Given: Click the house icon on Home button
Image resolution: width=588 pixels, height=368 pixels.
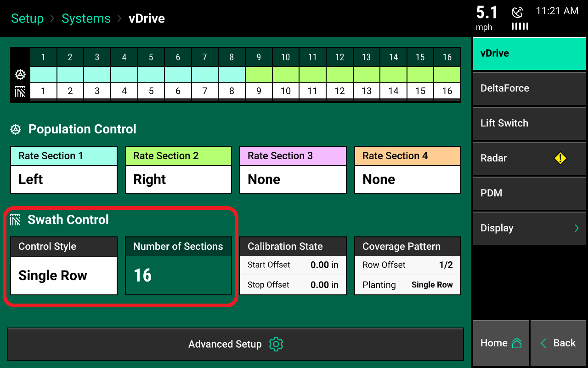Looking at the screenshot, I should [x=517, y=343].
